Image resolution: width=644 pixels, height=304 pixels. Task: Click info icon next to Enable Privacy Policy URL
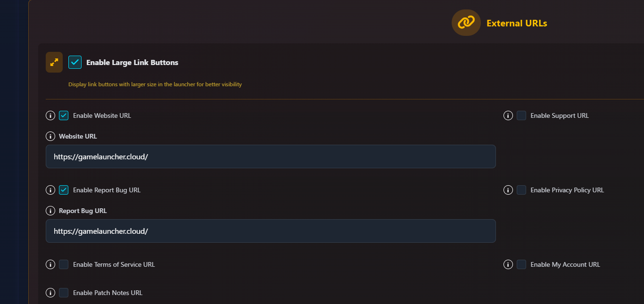coord(508,190)
